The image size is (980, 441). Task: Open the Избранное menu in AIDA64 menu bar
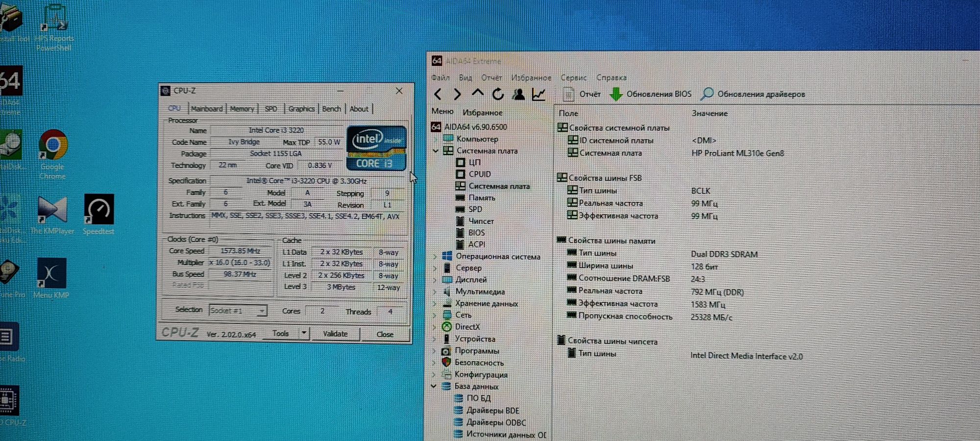531,77
